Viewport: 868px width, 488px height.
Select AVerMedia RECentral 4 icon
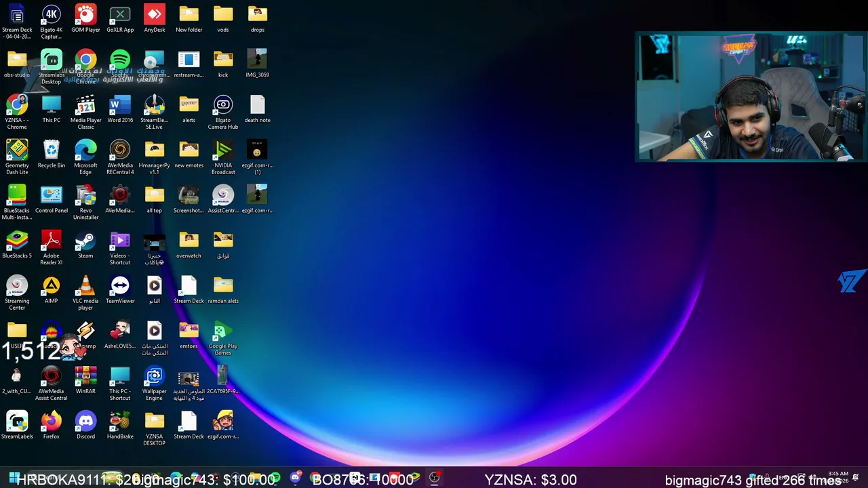coord(120,157)
